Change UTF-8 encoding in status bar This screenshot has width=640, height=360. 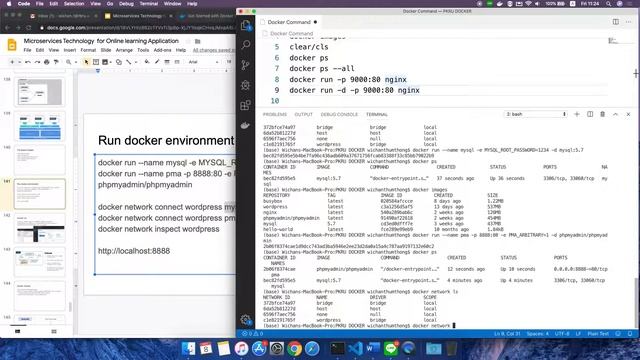click(x=562, y=334)
